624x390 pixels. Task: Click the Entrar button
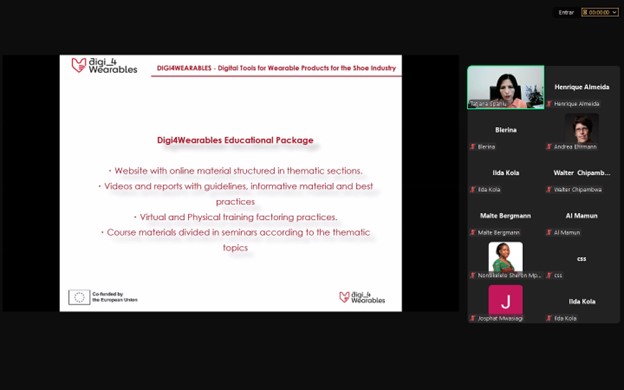pyautogui.click(x=566, y=12)
